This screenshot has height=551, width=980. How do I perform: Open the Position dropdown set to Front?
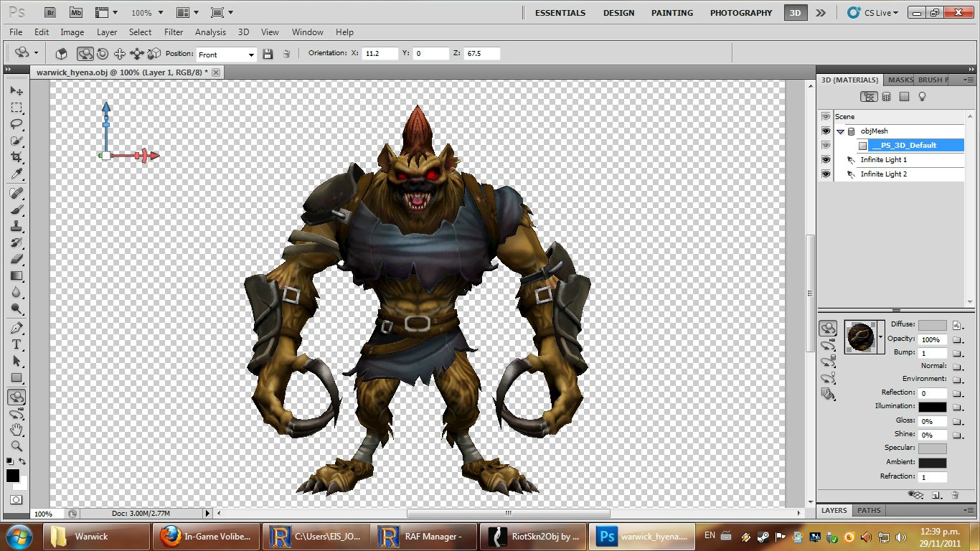[x=227, y=55]
